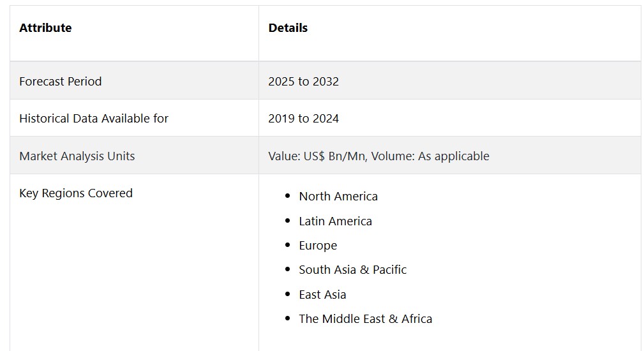Click the Details column header

coord(288,28)
